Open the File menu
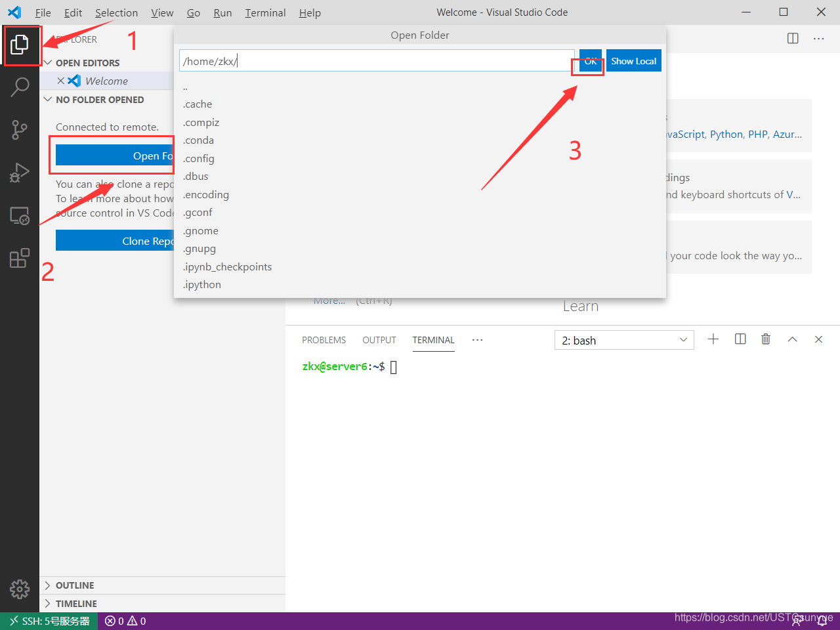The height and width of the screenshot is (630, 840). click(43, 12)
